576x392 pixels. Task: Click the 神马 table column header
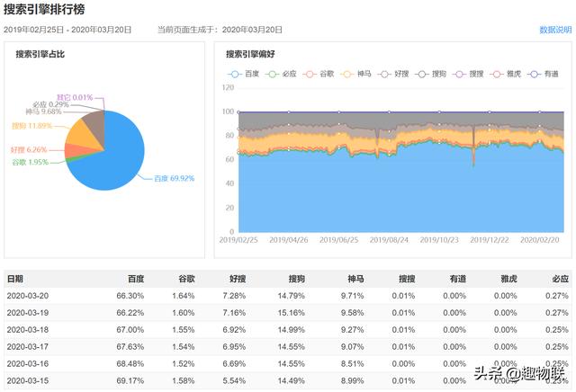[356, 279]
